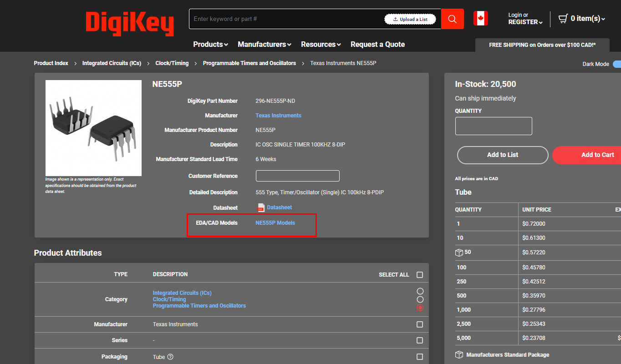
Task: Click the Customer Reference input field
Action: (298, 176)
